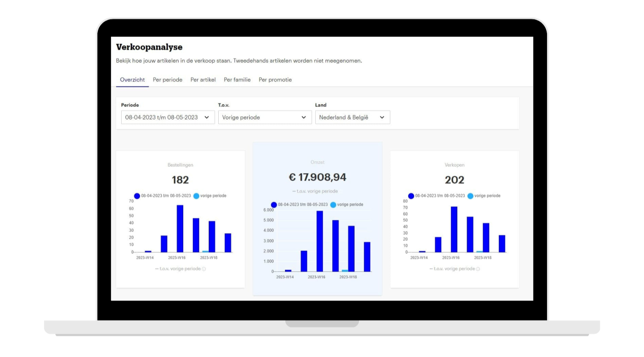Viewport: 644px width, 357px height.
Task: Open the Per promotie tab
Action: point(275,80)
